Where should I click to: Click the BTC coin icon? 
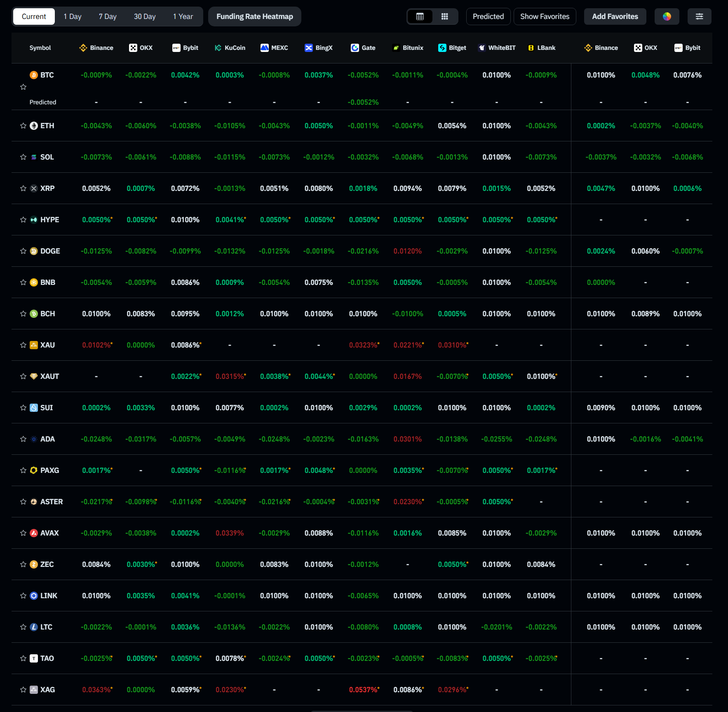[33, 75]
